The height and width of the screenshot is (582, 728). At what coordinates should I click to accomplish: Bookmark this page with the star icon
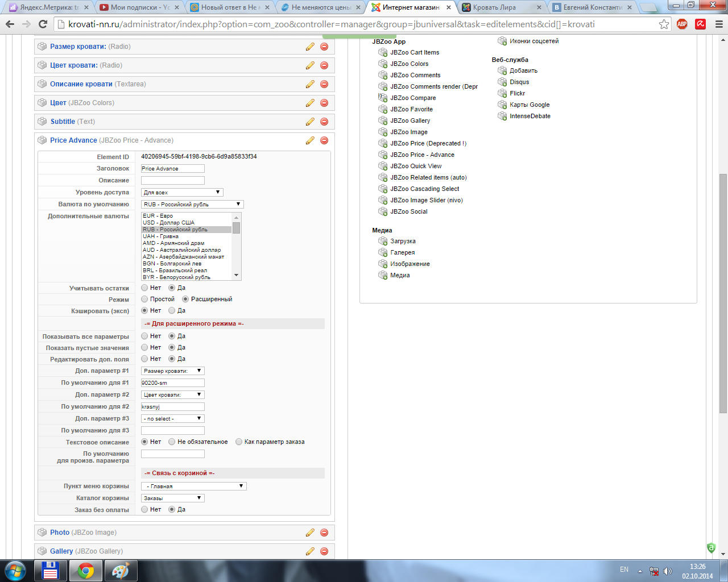click(x=664, y=24)
